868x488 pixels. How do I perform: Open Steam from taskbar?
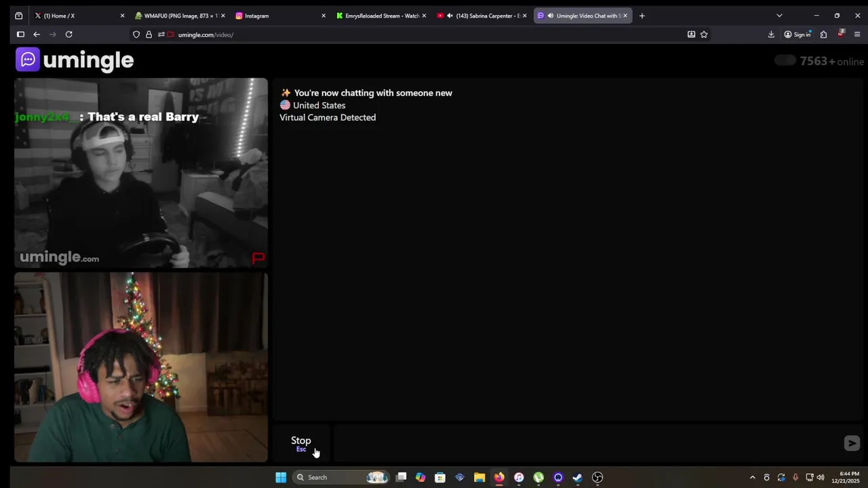(578, 477)
